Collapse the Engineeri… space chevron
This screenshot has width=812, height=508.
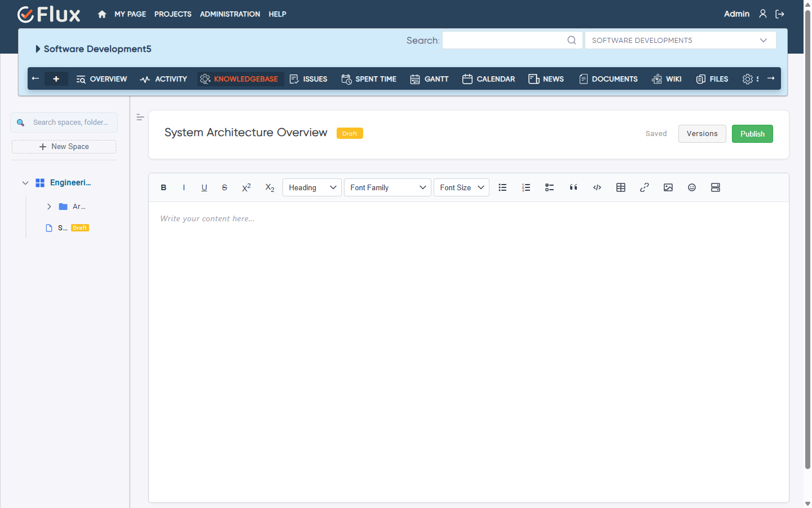[x=25, y=183]
